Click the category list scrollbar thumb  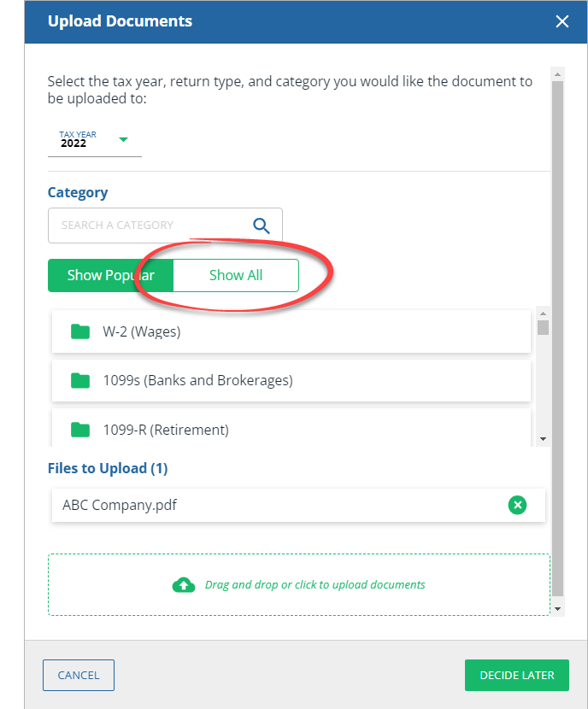tap(543, 326)
